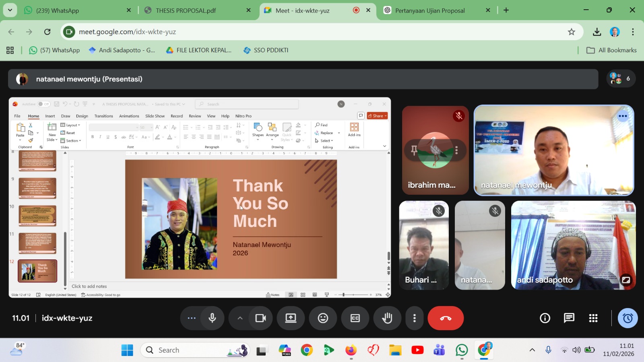Raise your hand in the meeting
The height and width of the screenshot is (362, 644).
point(387,318)
